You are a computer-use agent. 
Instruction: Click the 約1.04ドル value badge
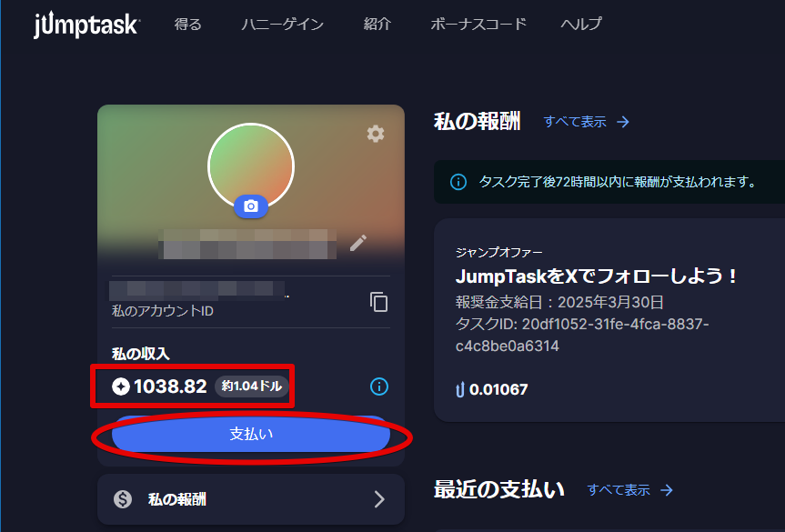(x=252, y=386)
